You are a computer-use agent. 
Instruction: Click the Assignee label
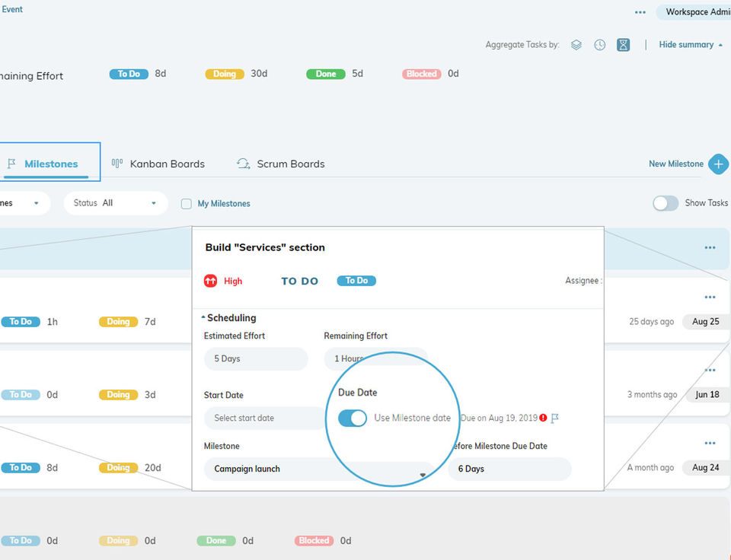(x=583, y=281)
